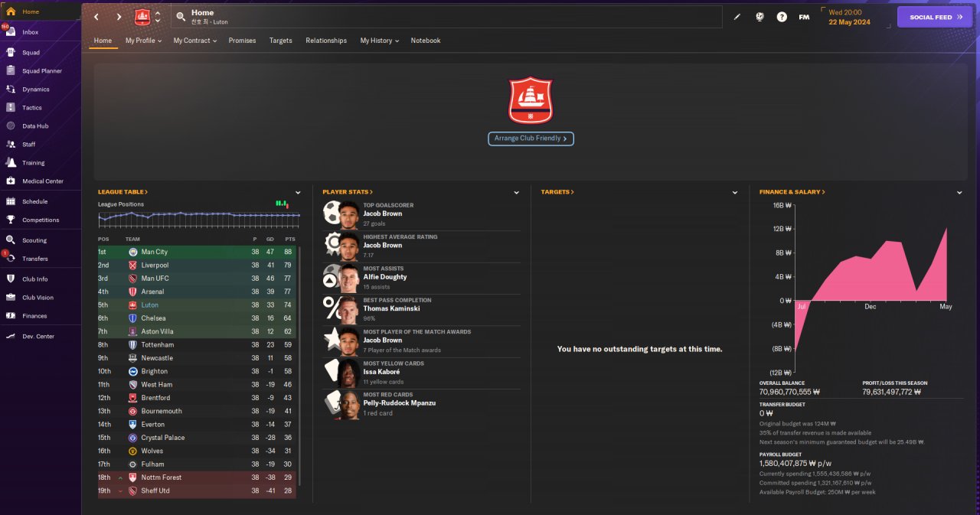Open the My Profile dropdown
The width and height of the screenshot is (980, 515).
click(143, 41)
